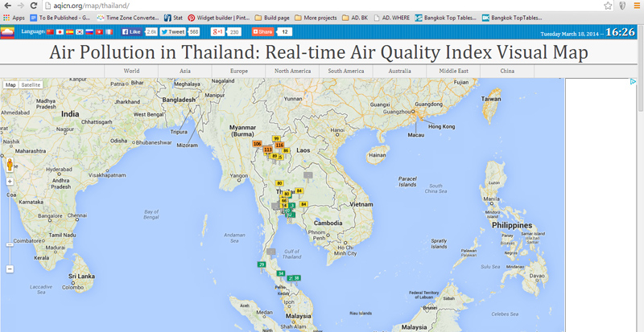
Task: Bookmark this page with the star icon
Action: pyautogui.click(x=608, y=6)
